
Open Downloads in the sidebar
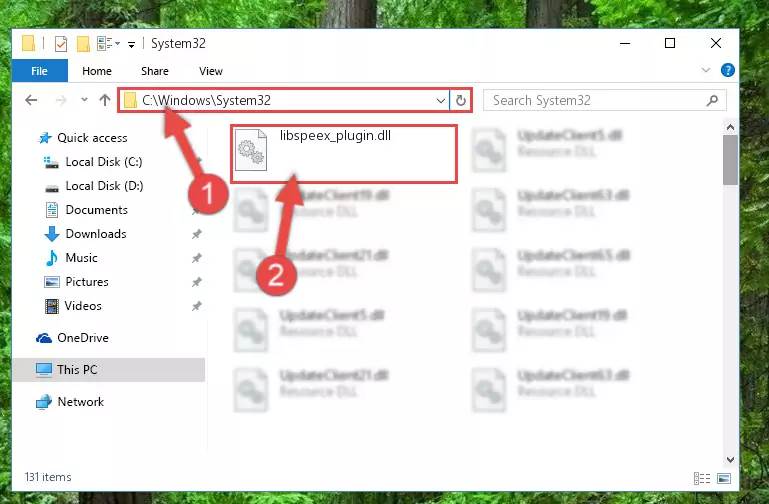click(96, 234)
